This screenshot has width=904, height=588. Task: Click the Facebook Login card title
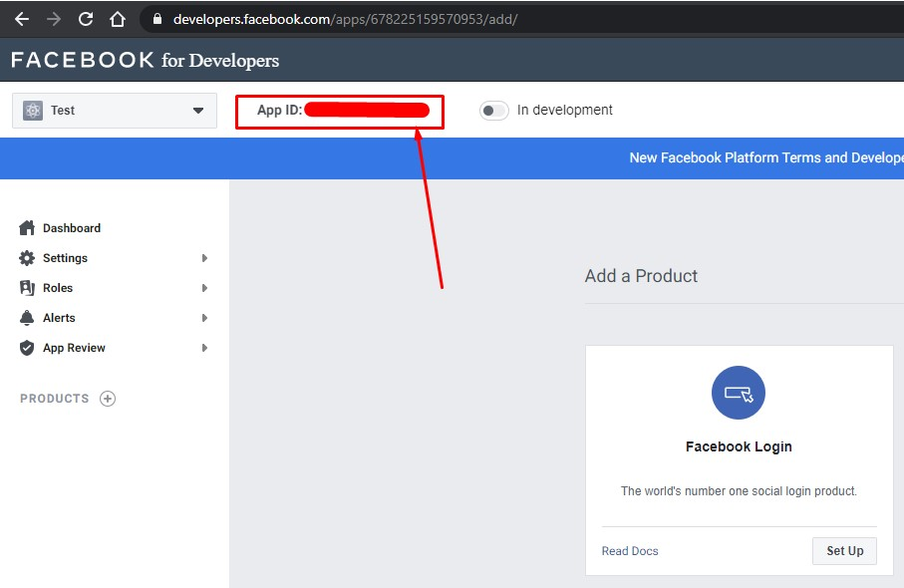tap(739, 446)
